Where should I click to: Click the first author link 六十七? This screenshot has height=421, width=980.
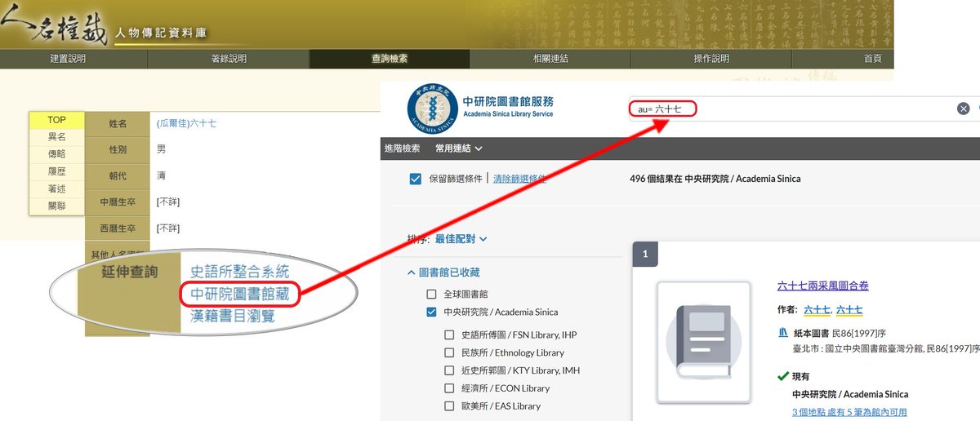[817, 310]
